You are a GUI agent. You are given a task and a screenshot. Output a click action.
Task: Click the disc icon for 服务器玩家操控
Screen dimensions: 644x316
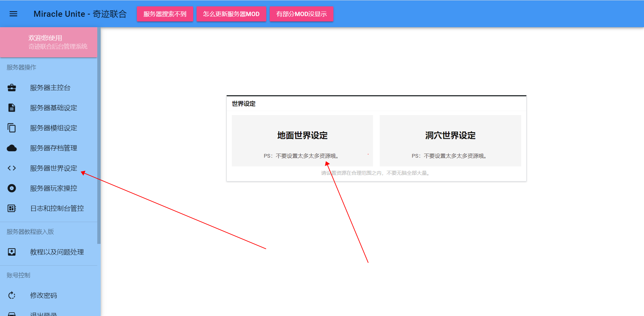pyautogui.click(x=12, y=188)
